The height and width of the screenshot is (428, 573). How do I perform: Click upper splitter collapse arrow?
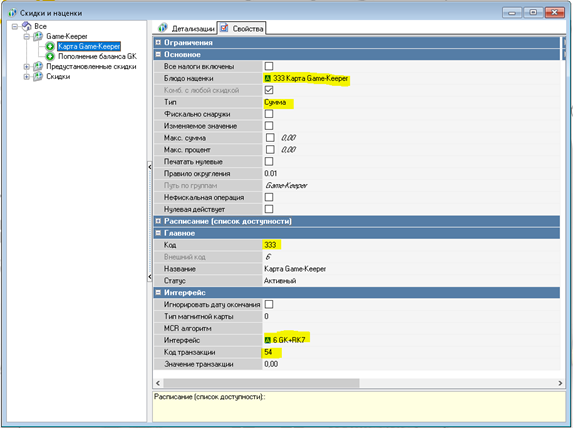[149, 167]
